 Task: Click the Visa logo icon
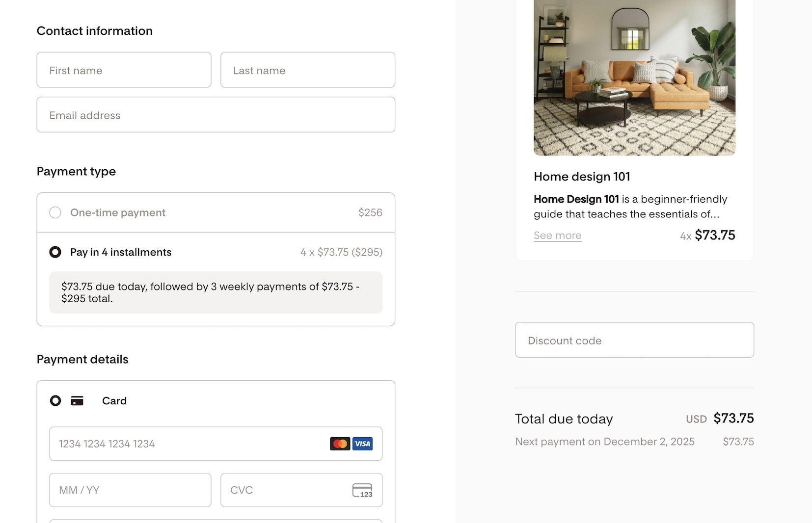click(363, 444)
